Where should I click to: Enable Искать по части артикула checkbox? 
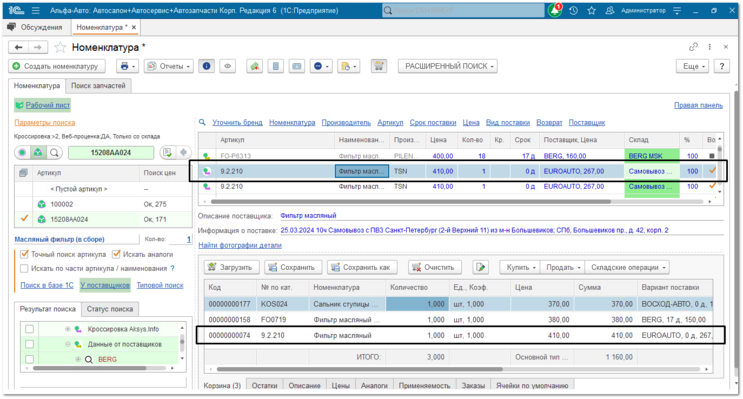(25, 268)
